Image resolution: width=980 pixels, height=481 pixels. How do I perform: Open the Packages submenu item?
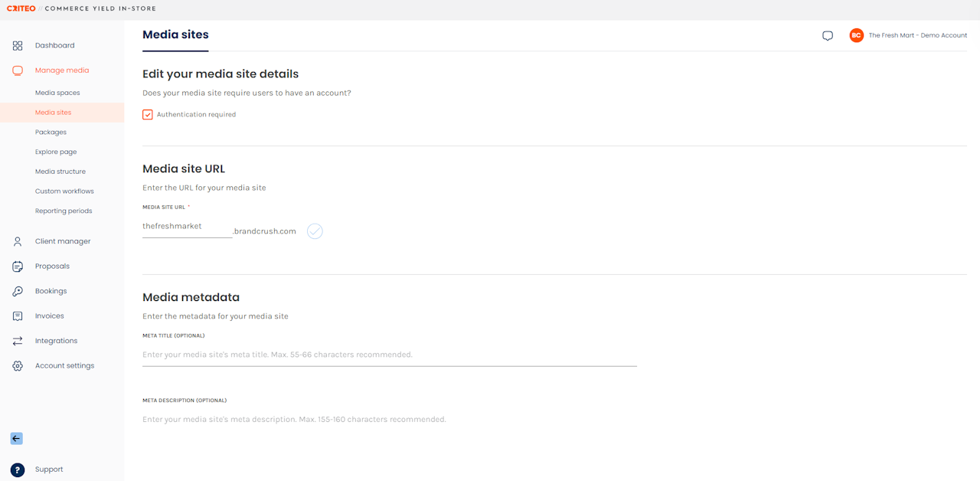pos(51,133)
